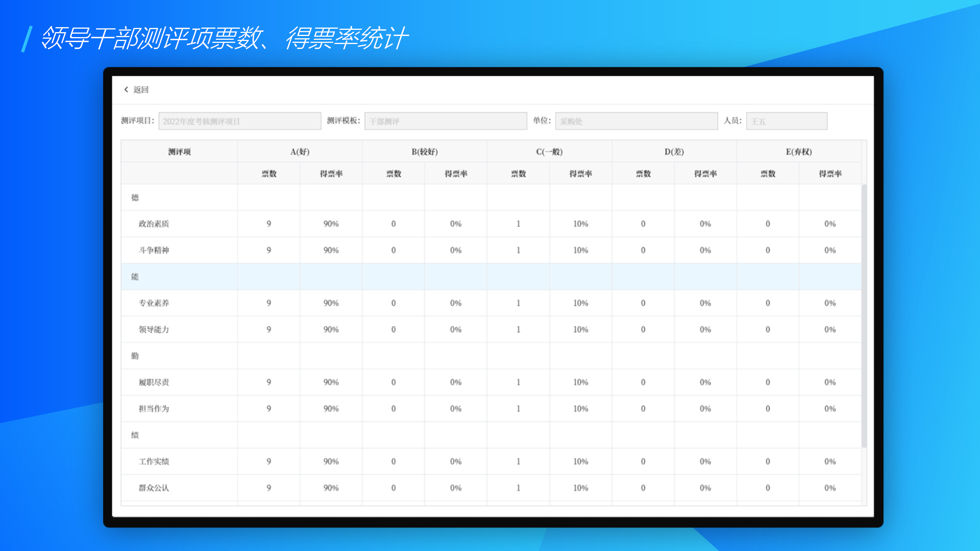
Task: Open the 单位 field showing 采购处
Action: 636,121
